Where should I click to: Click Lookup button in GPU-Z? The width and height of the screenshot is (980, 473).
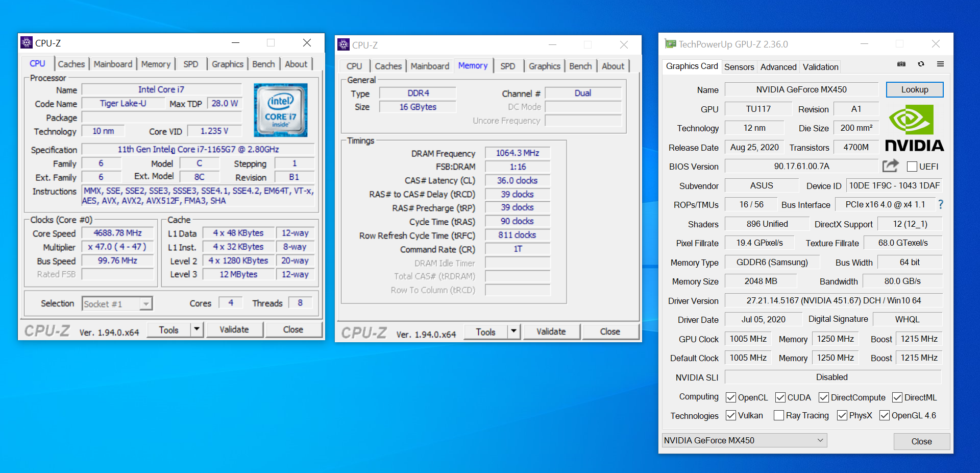[x=915, y=89]
